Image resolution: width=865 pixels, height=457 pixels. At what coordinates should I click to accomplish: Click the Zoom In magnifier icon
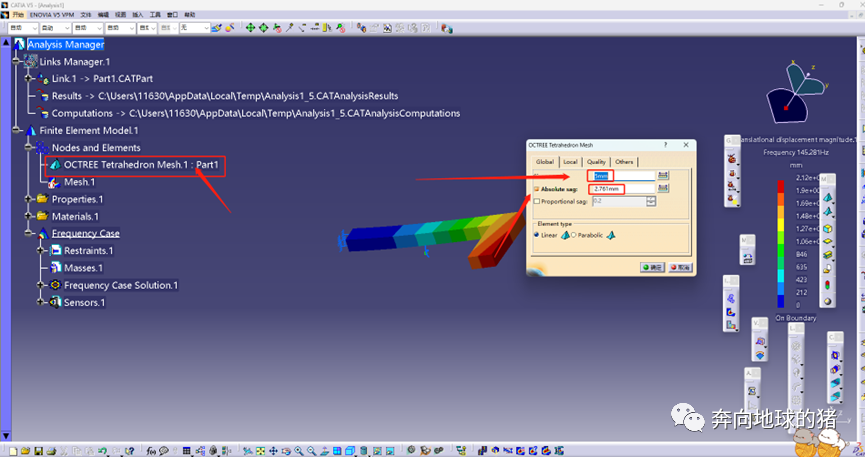[298, 451]
